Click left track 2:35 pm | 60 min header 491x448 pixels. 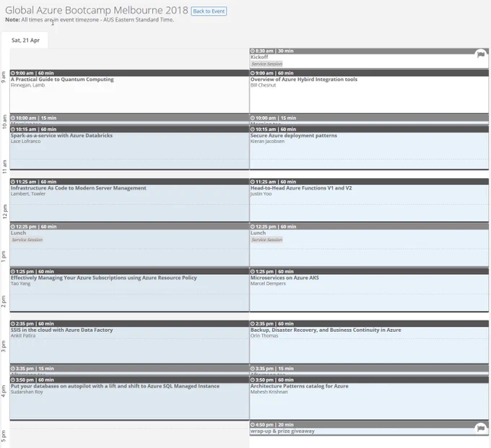(129, 324)
